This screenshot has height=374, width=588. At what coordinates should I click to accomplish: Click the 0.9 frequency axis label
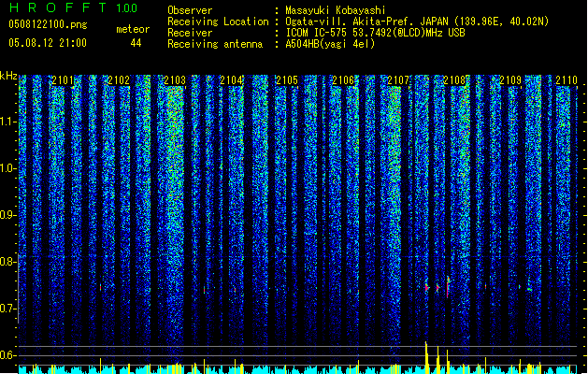[8, 215]
